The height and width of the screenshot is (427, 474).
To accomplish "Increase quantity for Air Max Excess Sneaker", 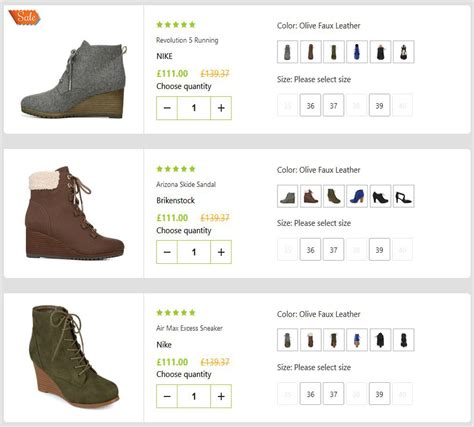I will pyautogui.click(x=221, y=396).
